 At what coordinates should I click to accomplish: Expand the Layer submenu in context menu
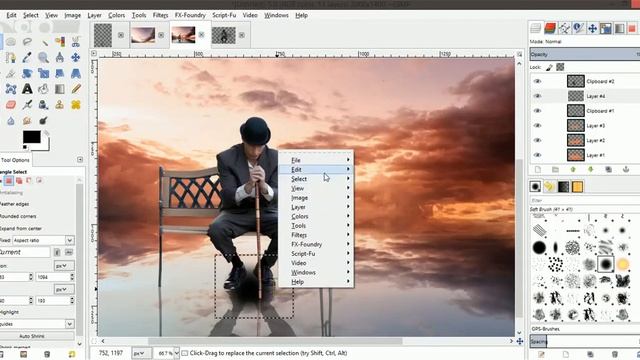pyautogui.click(x=316, y=207)
